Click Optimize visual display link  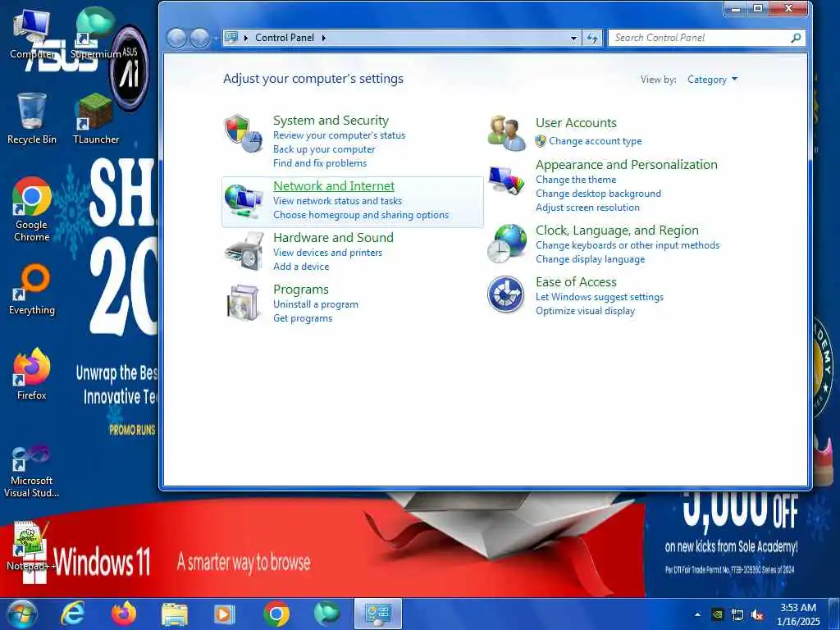point(585,311)
